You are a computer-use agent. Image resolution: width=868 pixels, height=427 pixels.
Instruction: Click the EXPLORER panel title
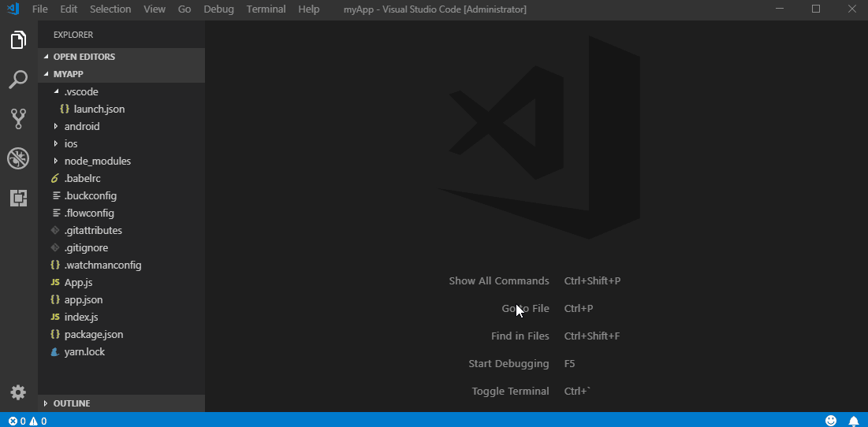tap(73, 35)
